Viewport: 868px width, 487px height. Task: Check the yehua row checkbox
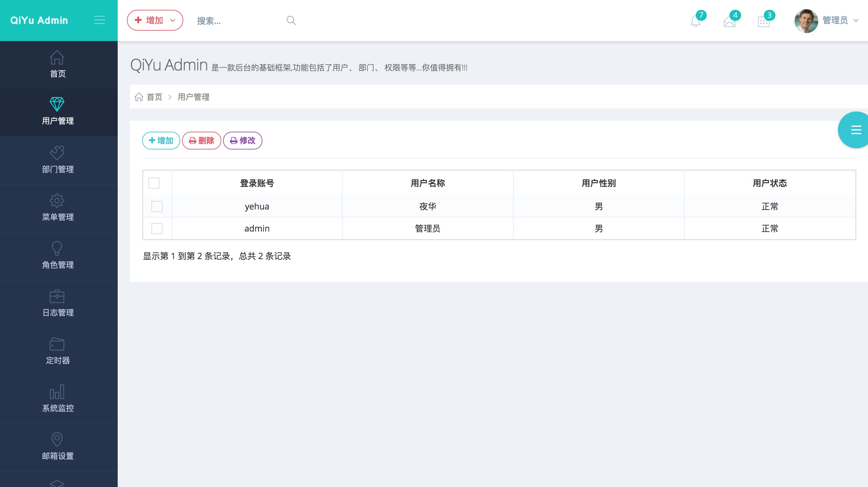pos(157,206)
